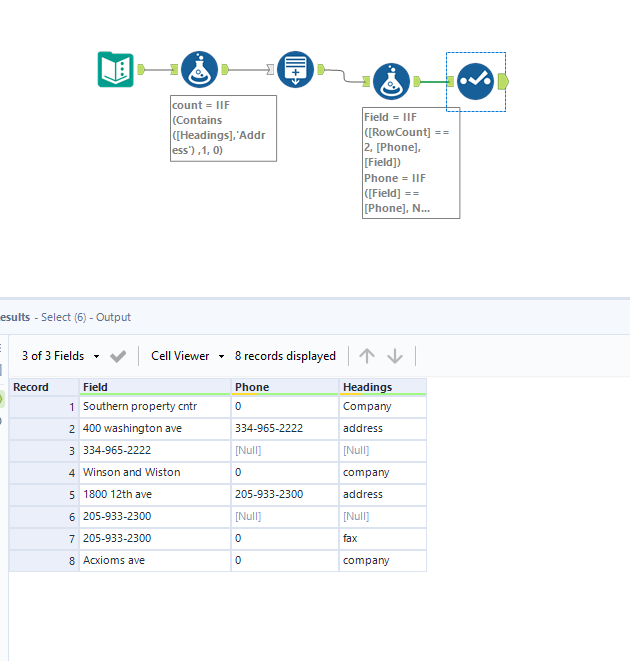Screen dimensions: 630x661
Task: Select Headings cell 'Company' in row 1
Action: point(383,406)
